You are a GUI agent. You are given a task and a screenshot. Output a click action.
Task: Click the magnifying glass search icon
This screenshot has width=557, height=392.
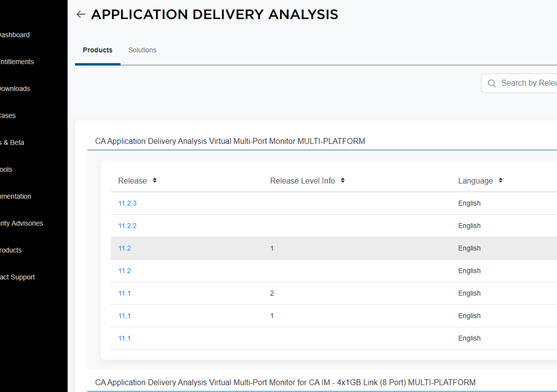491,84
